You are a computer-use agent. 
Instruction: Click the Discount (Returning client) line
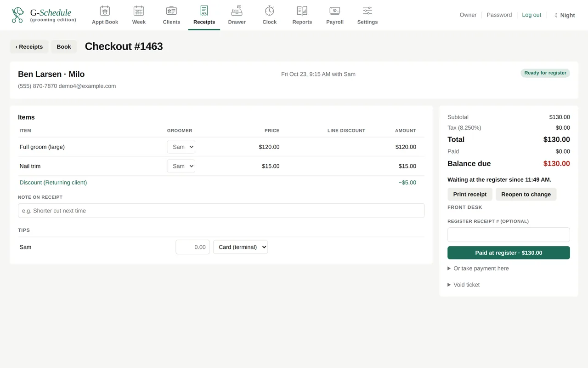[53, 183]
